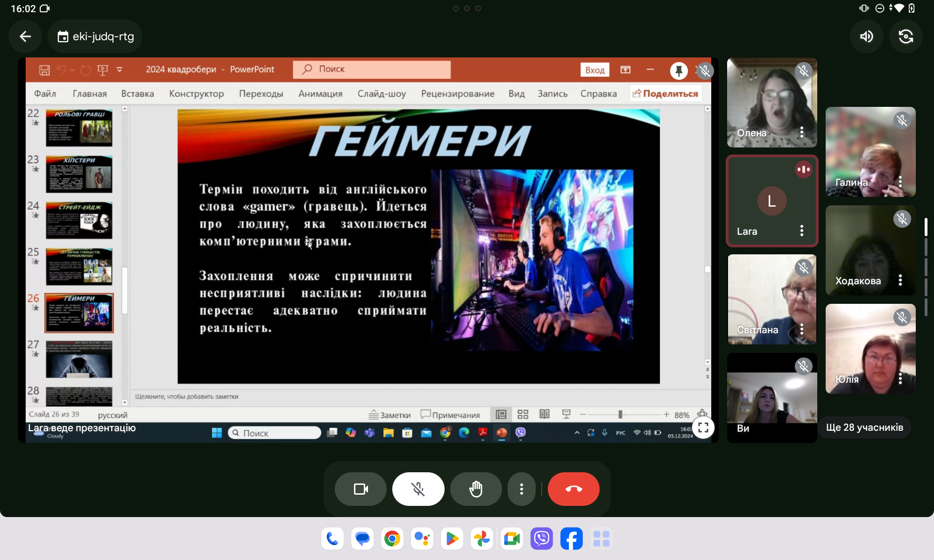Enter fullscreen on shared presentation
Image resolution: width=934 pixels, height=560 pixels.
703,427
